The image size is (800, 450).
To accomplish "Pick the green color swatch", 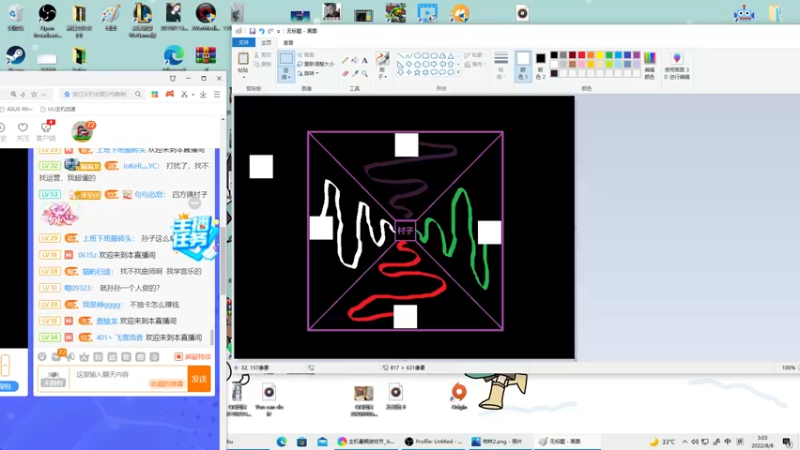I will click(x=609, y=55).
